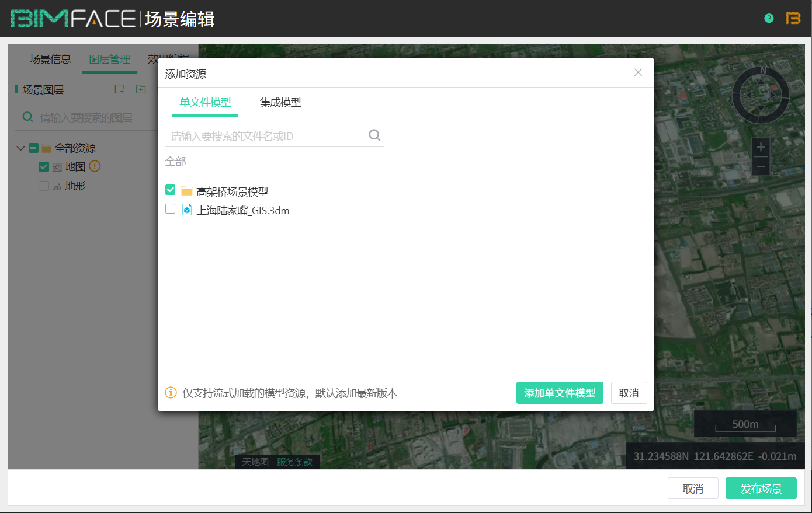812x513 pixels.
Task: Click the 3dm file icon beside 上海陆家嘴_GIS.3dm
Action: tap(186, 210)
